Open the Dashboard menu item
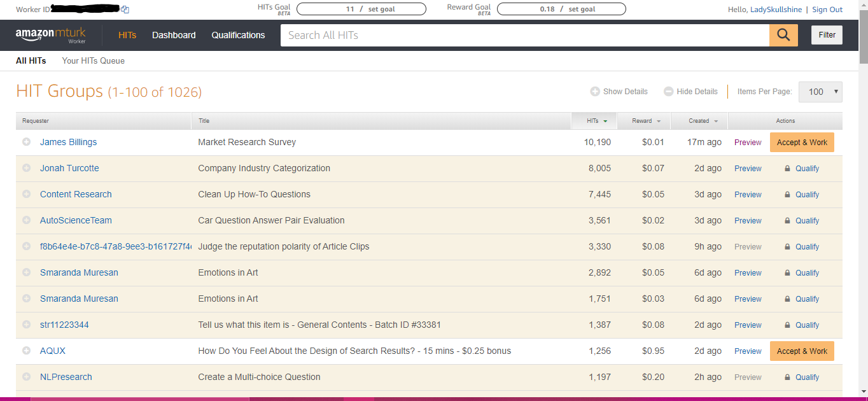 174,35
